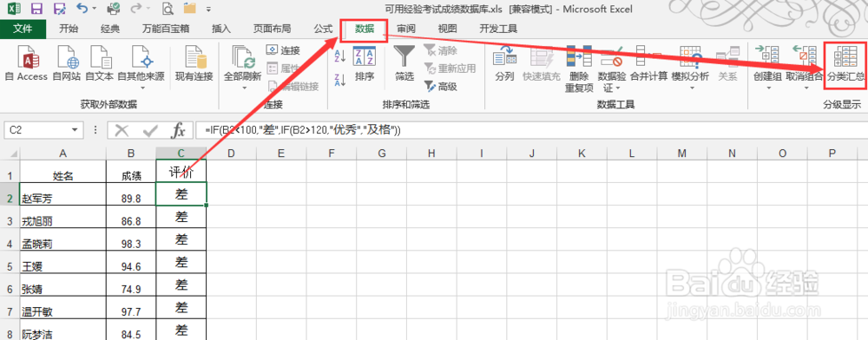Switch to 开发工具 developer tab
Image resolution: width=868 pixels, height=340 pixels.
pos(498,29)
